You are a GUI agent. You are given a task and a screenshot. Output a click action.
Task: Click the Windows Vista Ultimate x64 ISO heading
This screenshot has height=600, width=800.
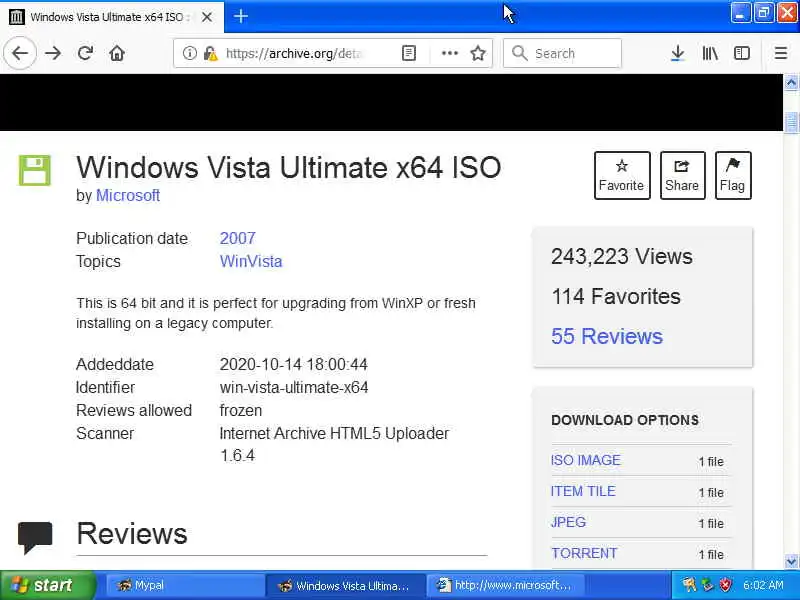(289, 168)
